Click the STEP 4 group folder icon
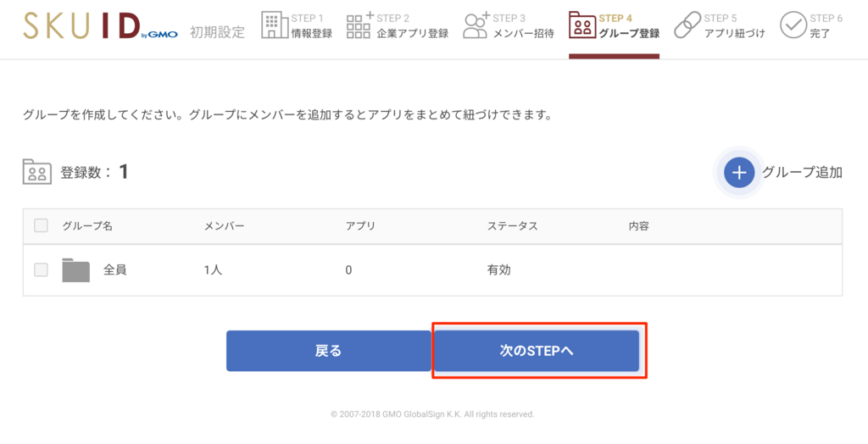The image size is (868, 444). 581,25
